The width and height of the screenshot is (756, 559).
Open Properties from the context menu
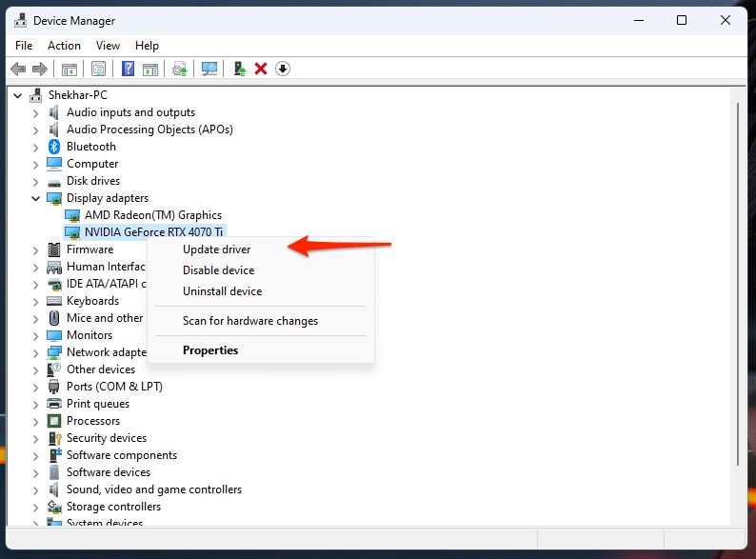click(210, 350)
